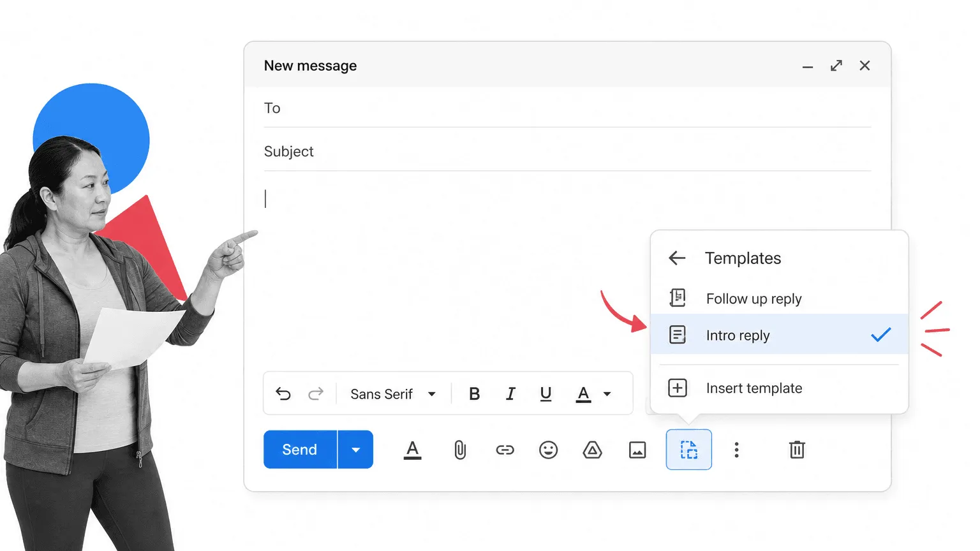Screen dimensions: 980x551
Task: Toggle bold formatting
Action: [474, 394]
